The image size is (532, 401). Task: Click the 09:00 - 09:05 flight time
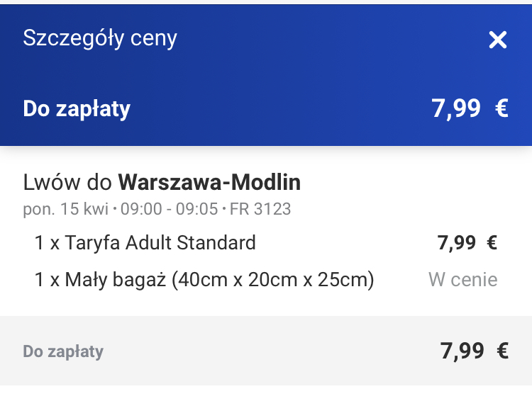tap(170, 209)
